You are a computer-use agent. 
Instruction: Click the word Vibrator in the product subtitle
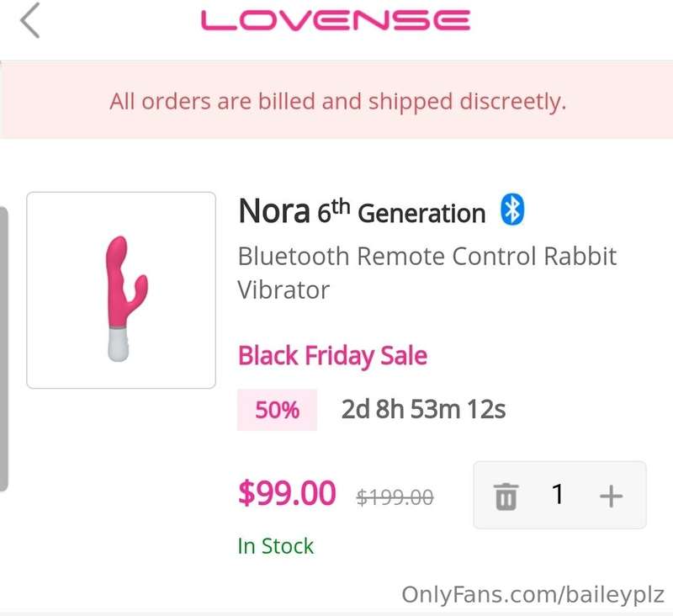click(284, 289)
